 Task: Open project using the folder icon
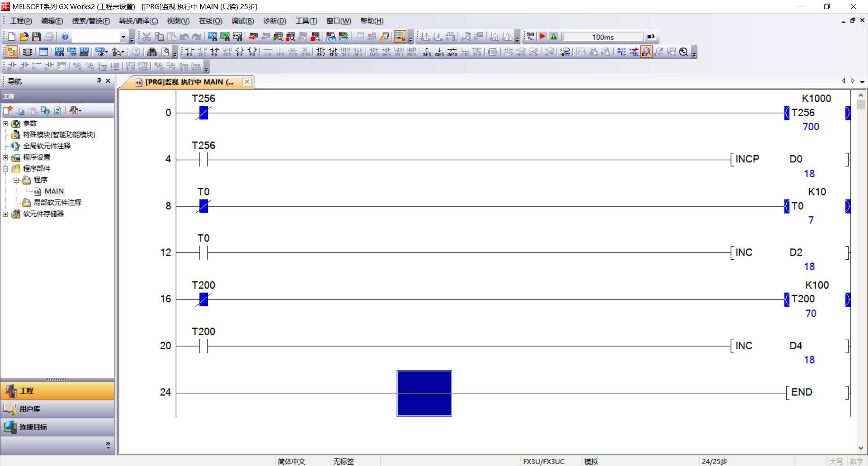pos(24,37)
